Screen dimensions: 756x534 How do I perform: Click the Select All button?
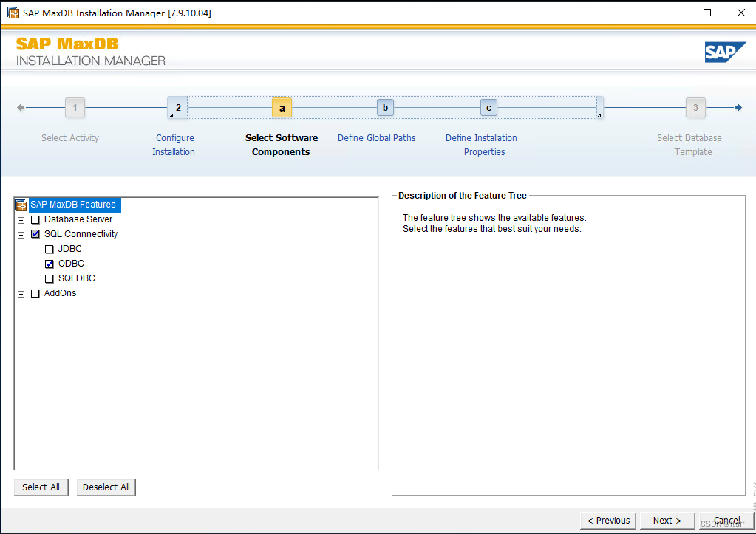[x=41, y=487]
